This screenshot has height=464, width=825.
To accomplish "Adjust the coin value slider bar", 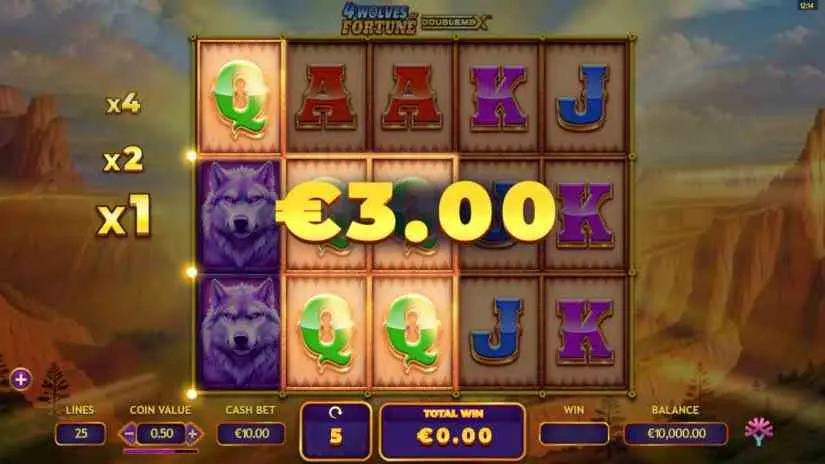I will point(160,451).
